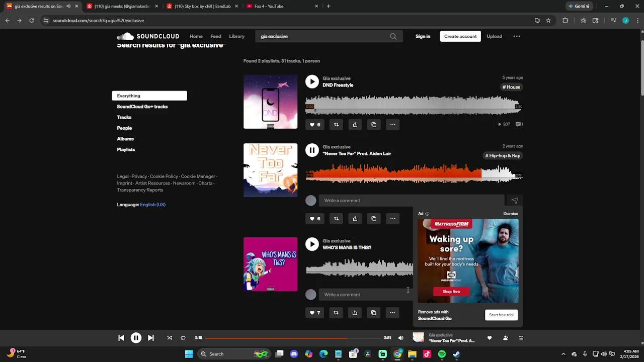Filter results by People

(x=124, y=128)
